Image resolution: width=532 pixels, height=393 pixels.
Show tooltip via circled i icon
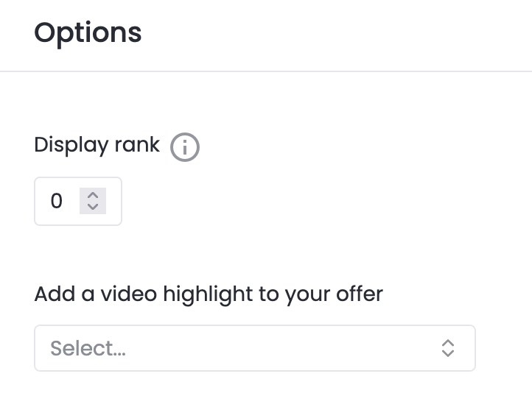tap(185, 147)
